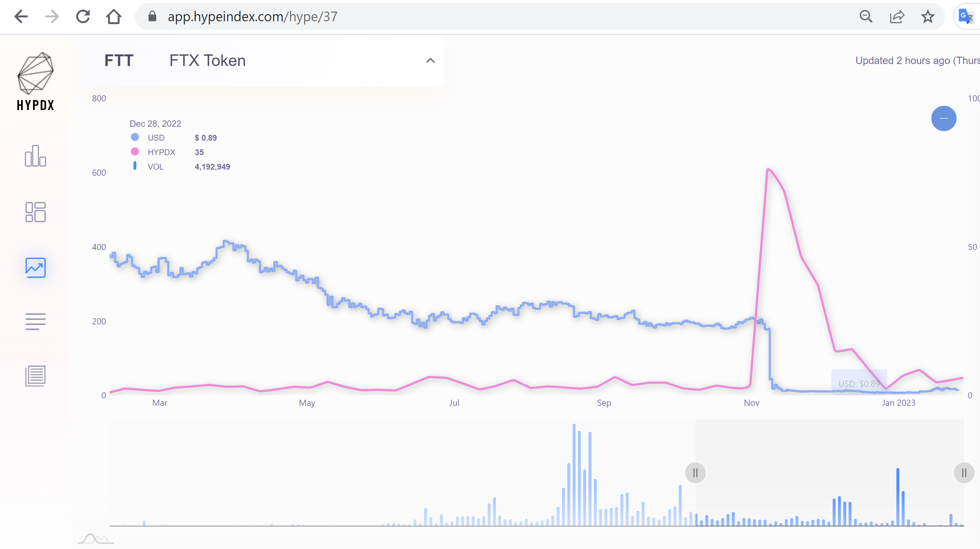Click the Nov axis label
Image resolution: width=980 pixels, height=549 pixels.
[x=751, y=403]
